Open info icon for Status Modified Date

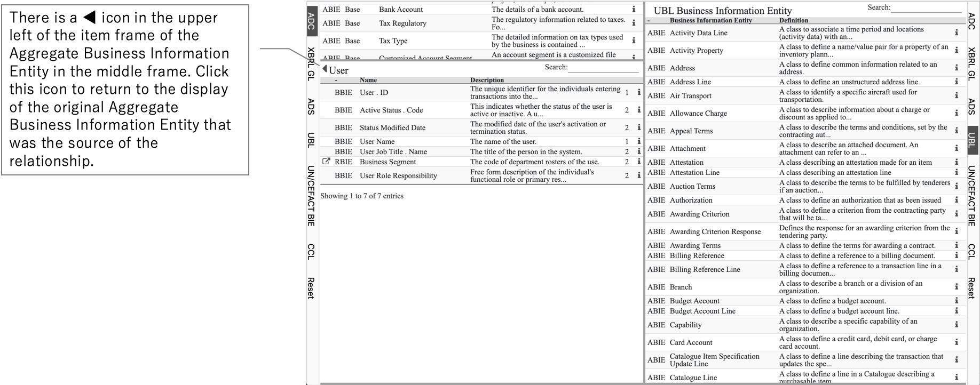click(x=638, y=127)
